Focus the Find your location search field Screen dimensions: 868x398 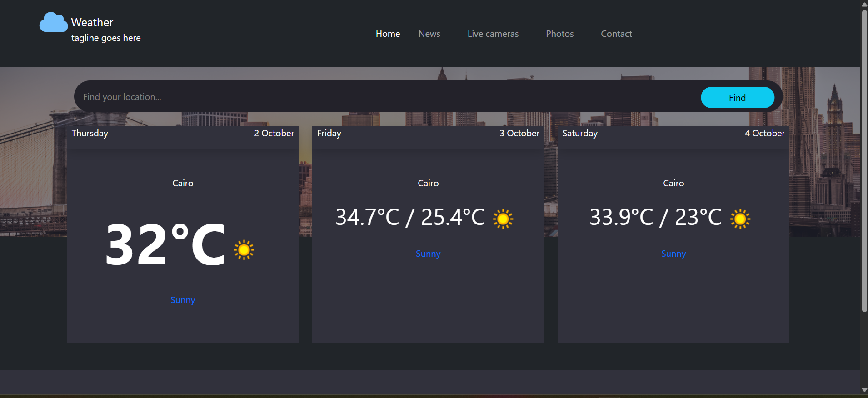pyautogui.click(x=386, y=97)
